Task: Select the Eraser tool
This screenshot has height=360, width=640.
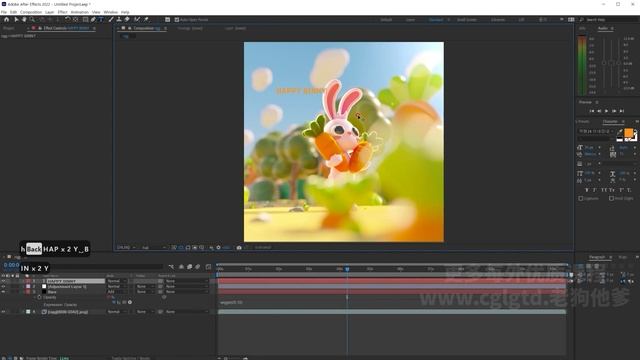Action: click(x=127, y=19)
